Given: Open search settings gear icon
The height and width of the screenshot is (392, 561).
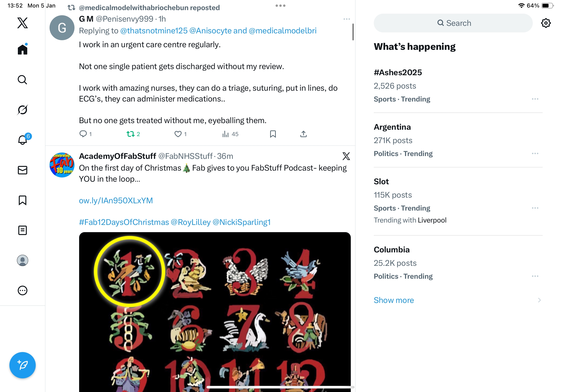Looking at the screenshot, I should (546, 23).
